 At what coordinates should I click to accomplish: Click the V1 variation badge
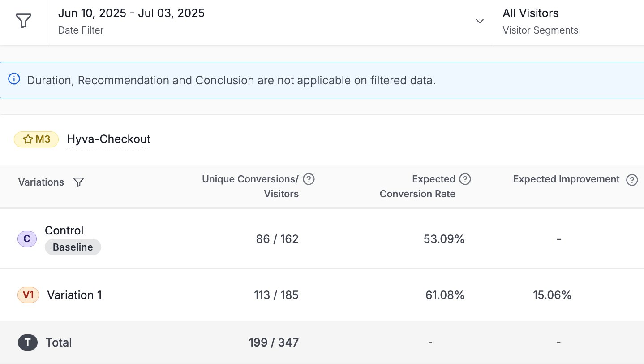pos(28,295)
